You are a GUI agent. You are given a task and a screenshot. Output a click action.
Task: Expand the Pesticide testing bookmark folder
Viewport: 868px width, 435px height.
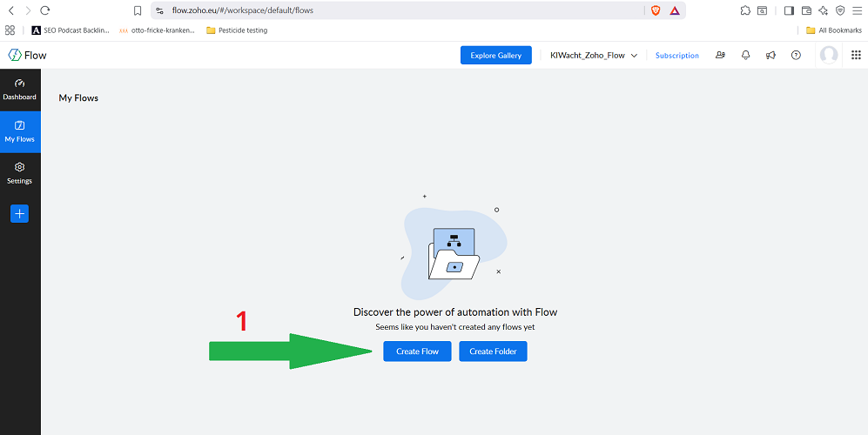237,30
